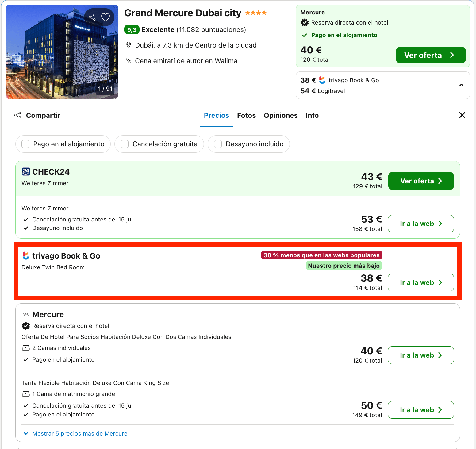Click the 11.082 puntuaciones text
Screen dimensions: 476x449
(211, 30)
